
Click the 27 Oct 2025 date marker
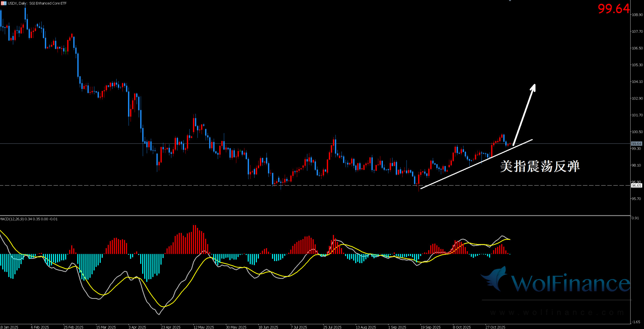495,327
